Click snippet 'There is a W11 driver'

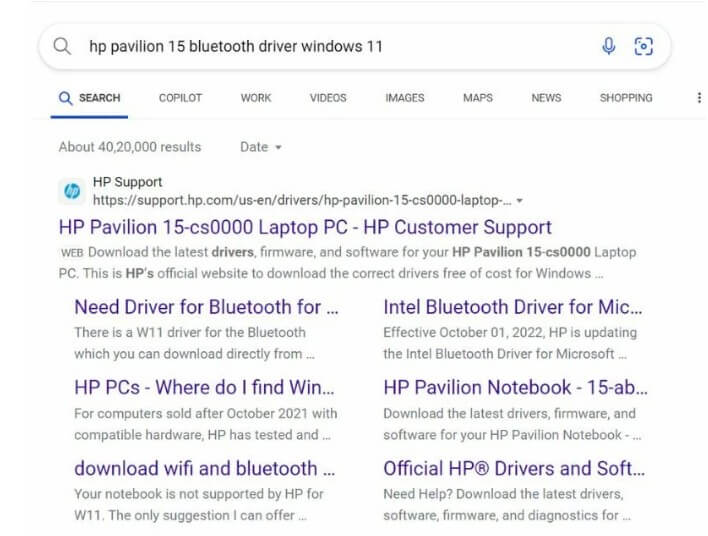tap(194, 343)
